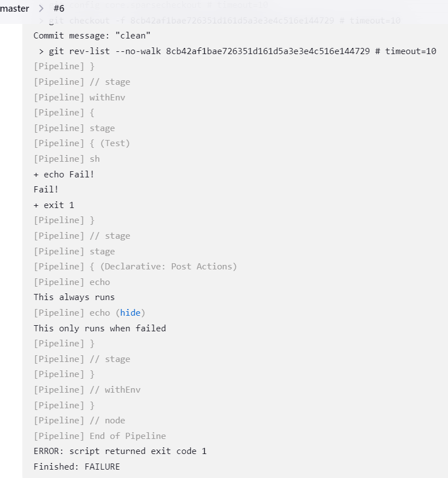448x478 pixels.
Task: Click the Declarative: Post Actions line
Action: [135, 267]
